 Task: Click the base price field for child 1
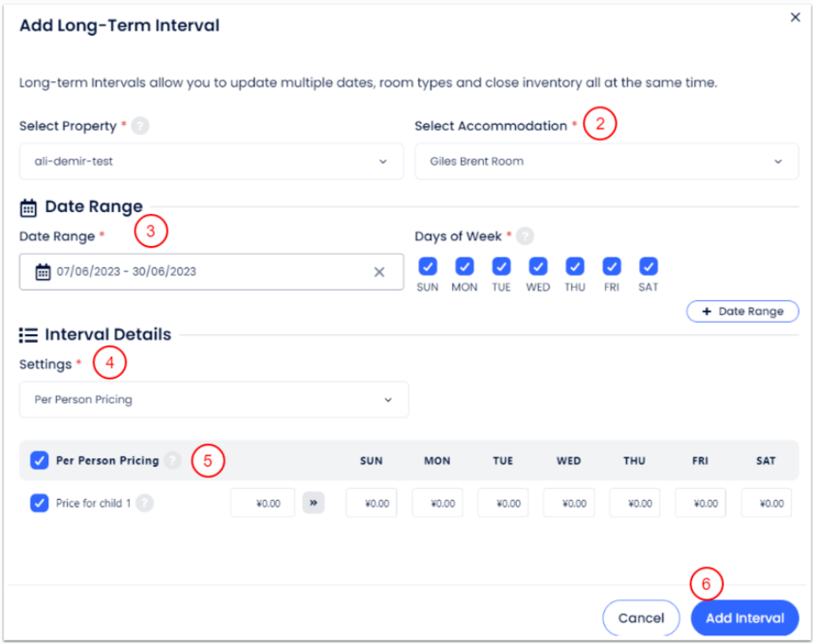[x=263, y=504]
